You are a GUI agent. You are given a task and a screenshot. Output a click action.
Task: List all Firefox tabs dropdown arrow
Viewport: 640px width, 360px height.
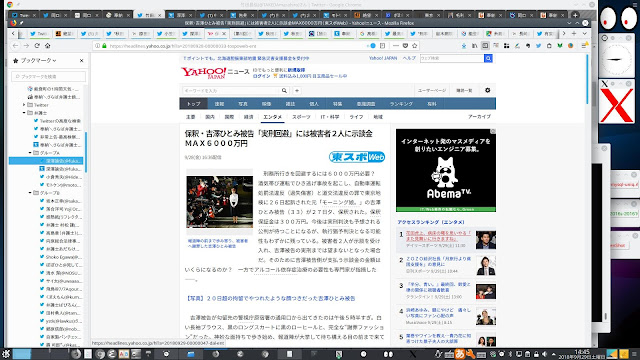(x=584, y=33)
